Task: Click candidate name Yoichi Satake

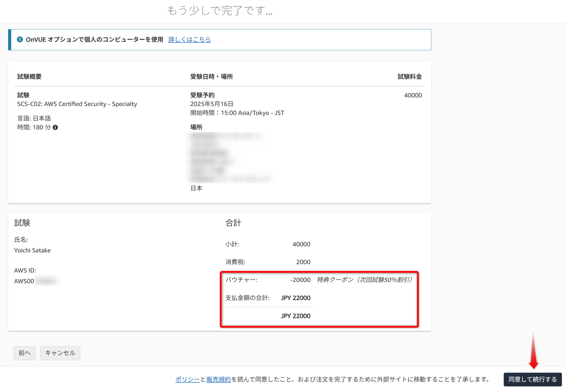Action: (x=33, y=250)
